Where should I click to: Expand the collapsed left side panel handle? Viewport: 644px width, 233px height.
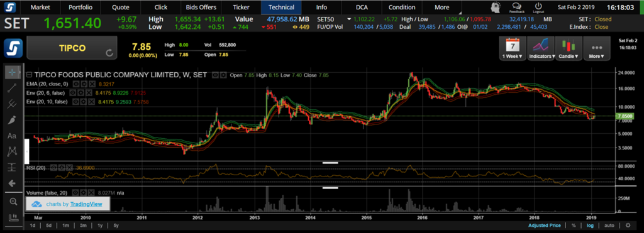[x=26, y=151]
